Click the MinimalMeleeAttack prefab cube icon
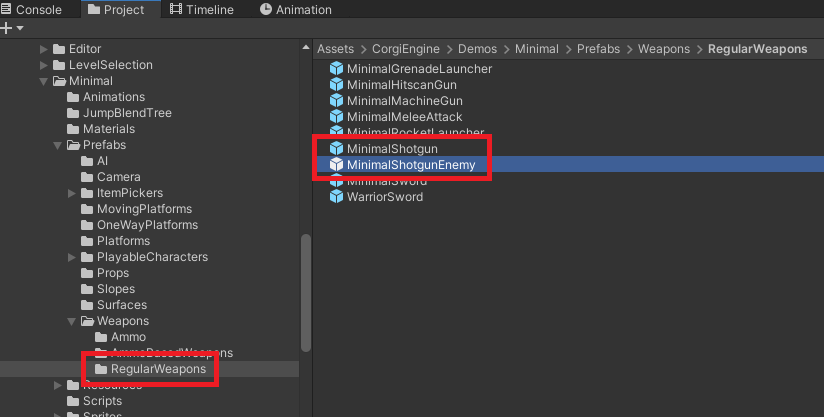824x417 pixels. pos(336,117)
